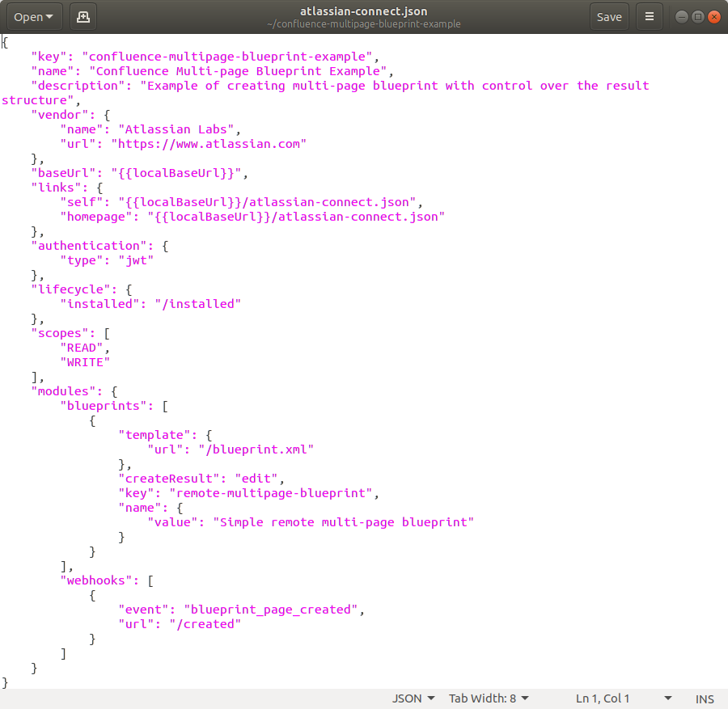Click on the "Atlassian Labs" value
The height and width of the screenshot is (709, 728).
[176, 129]
